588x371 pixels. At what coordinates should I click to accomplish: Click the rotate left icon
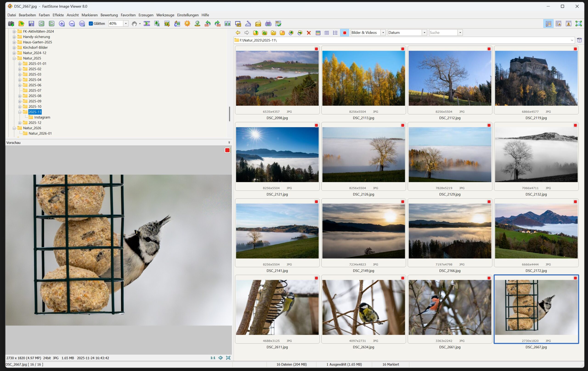[208, 24]
